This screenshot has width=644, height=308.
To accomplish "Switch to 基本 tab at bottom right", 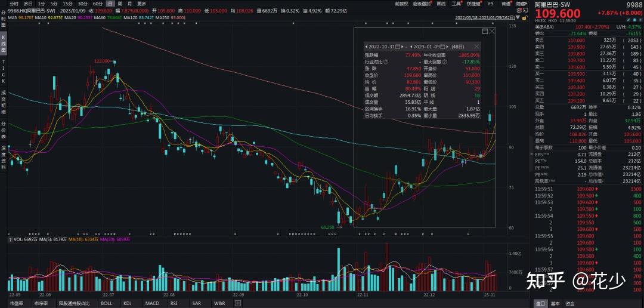I will click(x=555, y=303).
